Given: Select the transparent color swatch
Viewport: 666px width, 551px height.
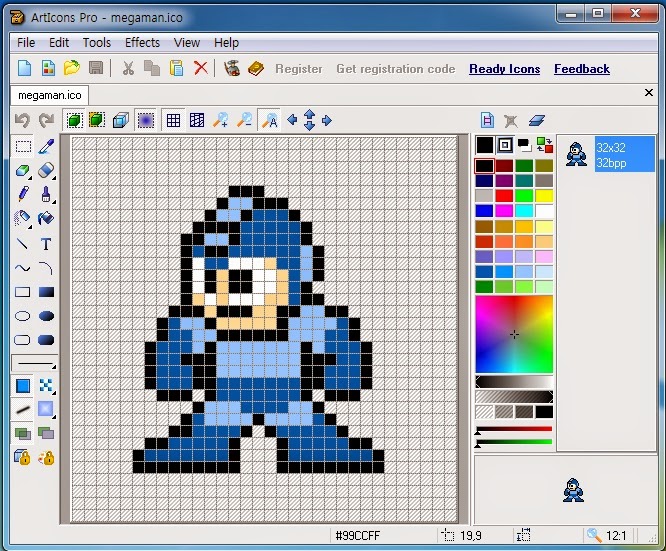Looking at the screenshot, I should (x=484, y=412).
